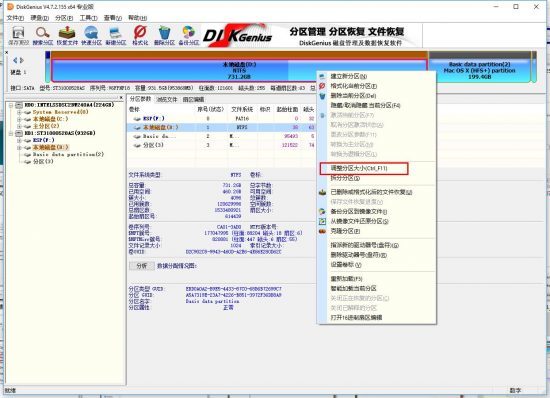Open the 文件(F) menu
Screen dimensions: 550x398
pyautogui.click(x=15, y=18)
